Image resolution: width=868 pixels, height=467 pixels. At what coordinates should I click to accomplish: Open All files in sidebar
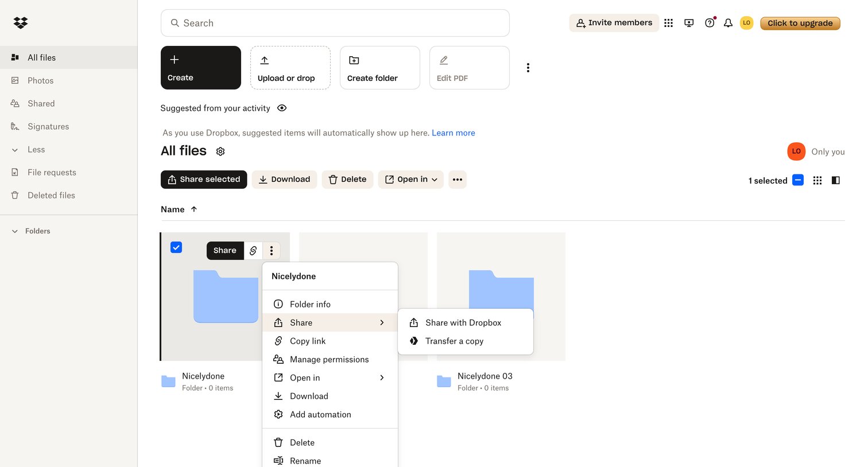[x=69, y=57]
